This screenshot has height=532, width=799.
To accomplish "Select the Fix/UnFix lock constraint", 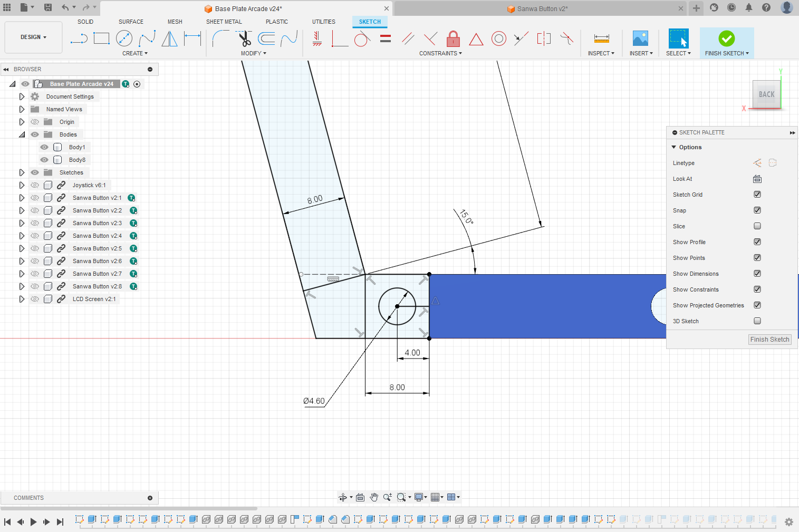I will click(453, 38).
